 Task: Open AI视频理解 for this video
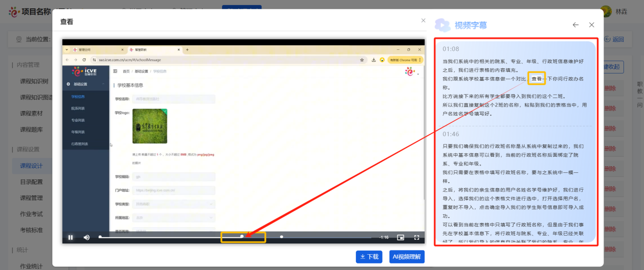pyautogui.click(x=407, y=257)
